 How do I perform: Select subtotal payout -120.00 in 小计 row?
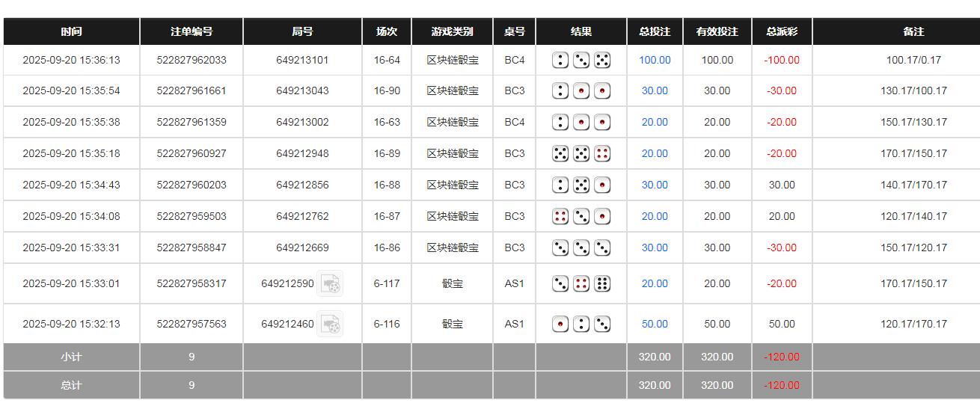pyautogui.click(x=782, y=357)
